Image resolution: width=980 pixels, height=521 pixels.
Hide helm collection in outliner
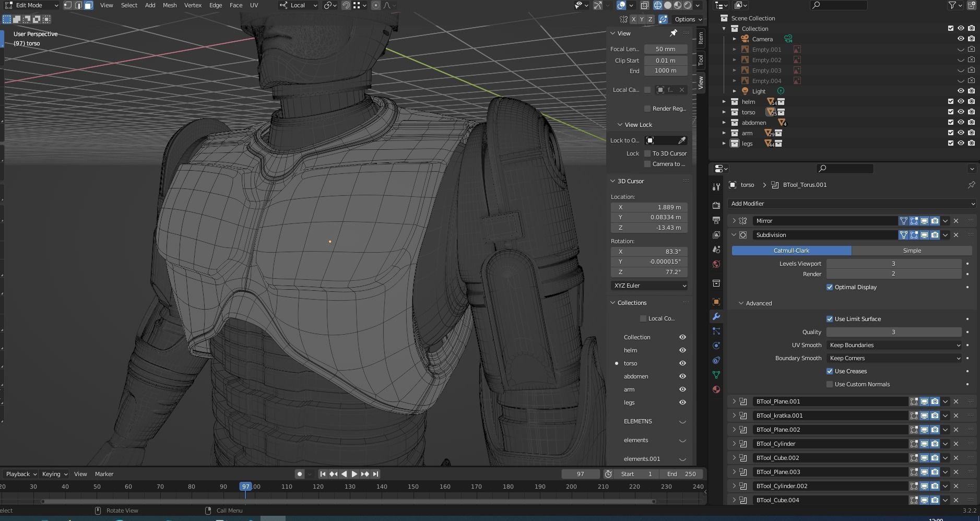click(961, 101)
